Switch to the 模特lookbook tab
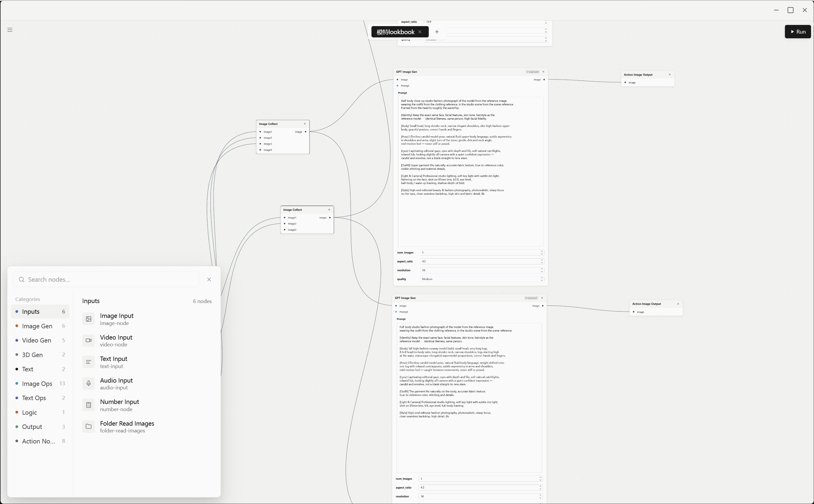This screenshot has height=504, width=814. (x=395, y=32)
